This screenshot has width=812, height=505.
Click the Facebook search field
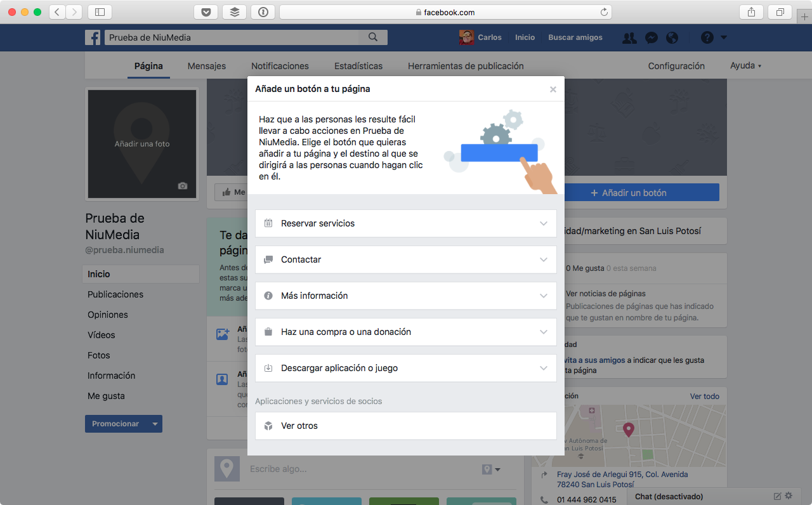pyautogui.click(x=232, y=37)
